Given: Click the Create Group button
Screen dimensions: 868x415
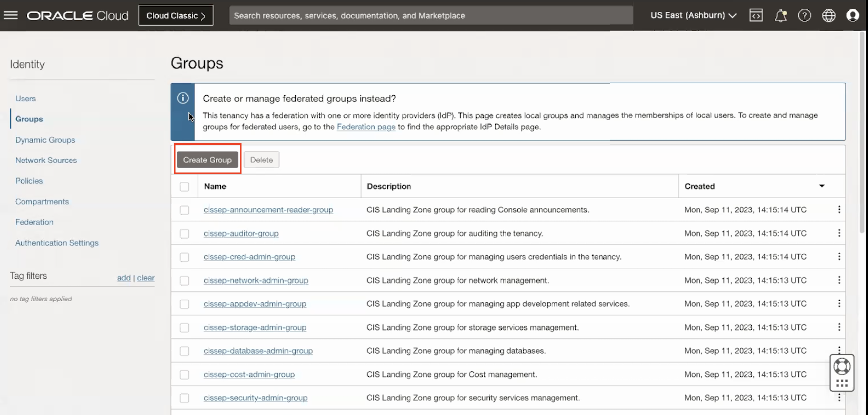Looking at the screenshot, I should 207,160.
